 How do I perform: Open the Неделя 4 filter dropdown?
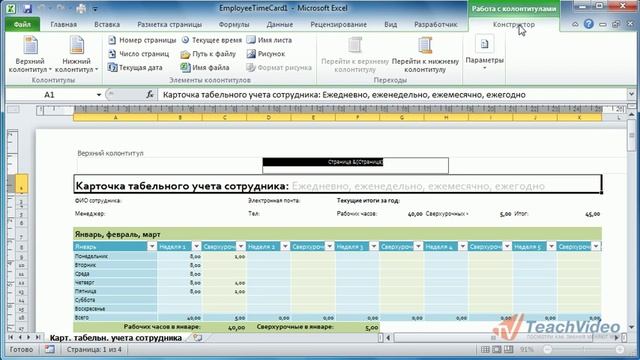(462, 247)
